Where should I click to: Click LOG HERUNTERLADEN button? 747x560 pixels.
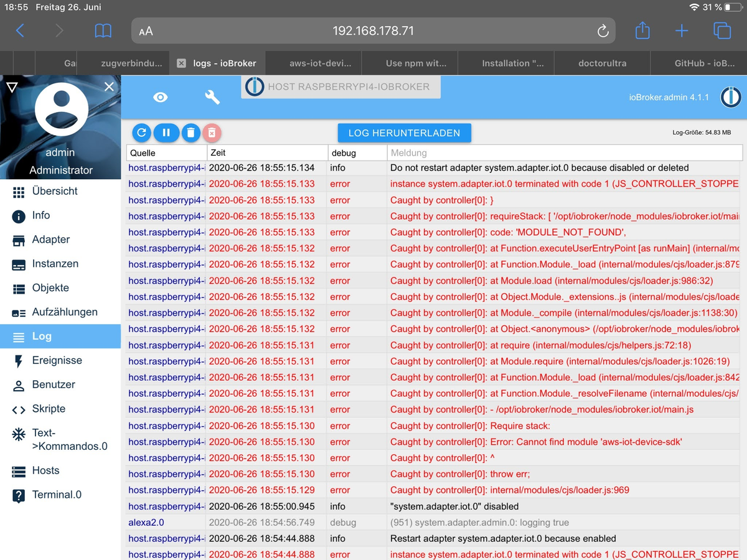[405, 133]
